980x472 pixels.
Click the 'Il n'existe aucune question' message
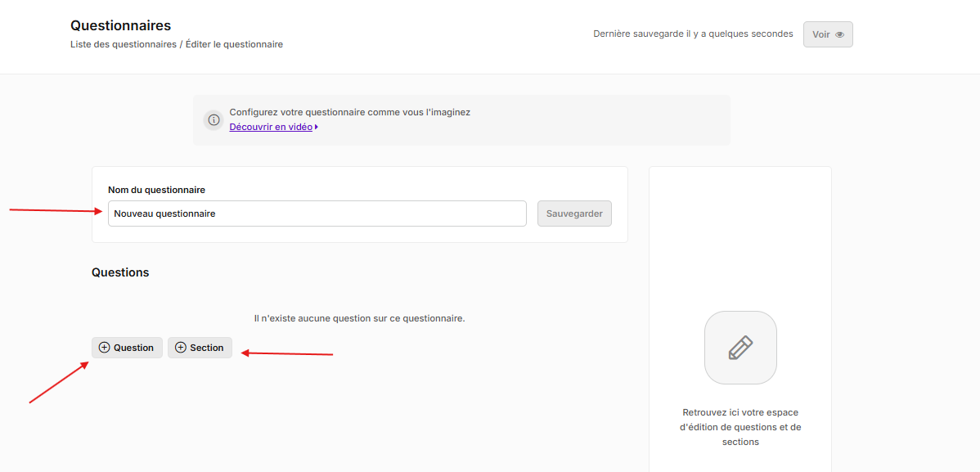[x=359, y=318]
